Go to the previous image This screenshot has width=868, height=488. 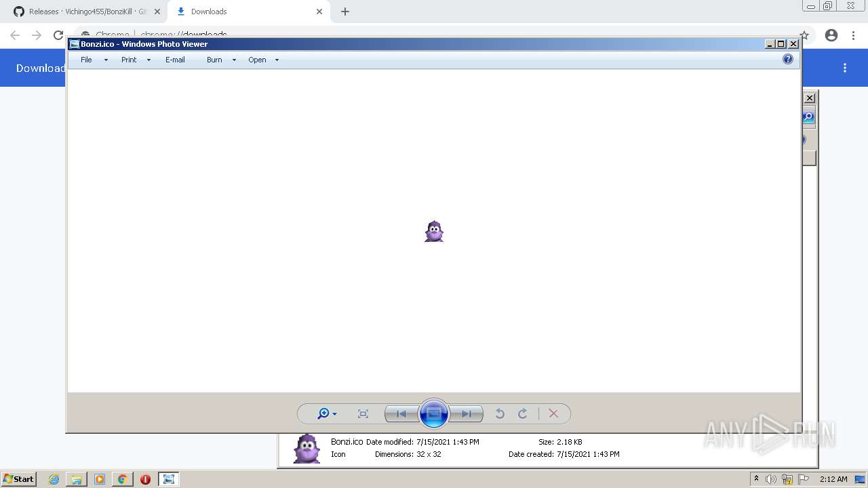pos(401,413)
